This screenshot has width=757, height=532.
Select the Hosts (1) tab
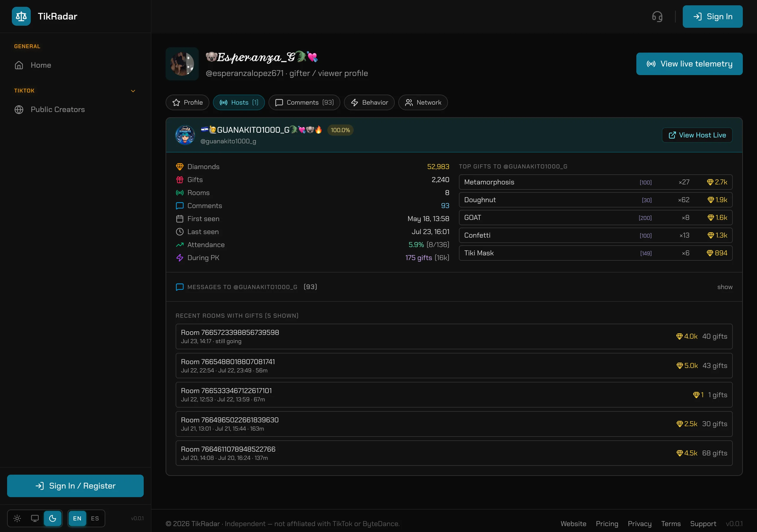pos(239,103)
